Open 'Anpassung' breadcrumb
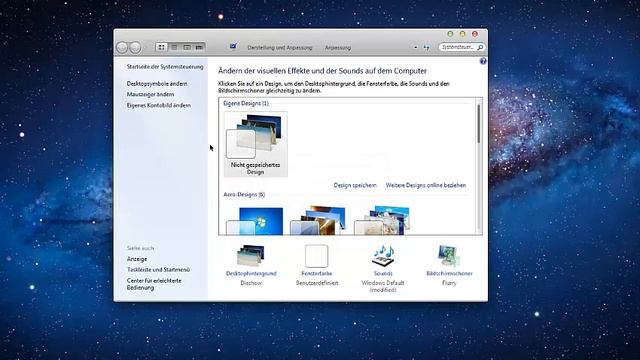The height and width of the screenshot is (360, 640). tap(338, 48)
